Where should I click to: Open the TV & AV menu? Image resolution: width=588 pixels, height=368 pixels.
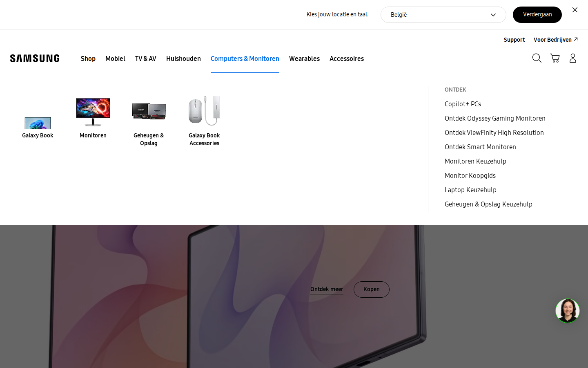click(x=145, y=58)
